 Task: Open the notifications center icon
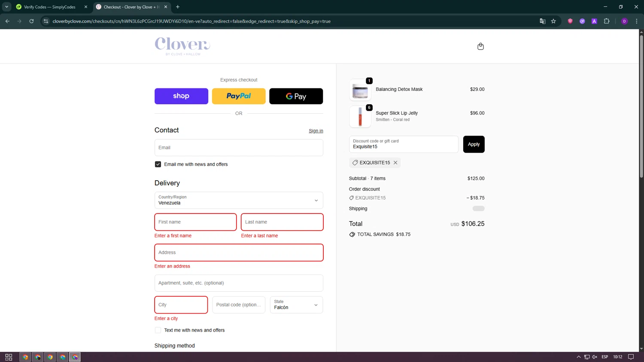[x=631, y=357]
